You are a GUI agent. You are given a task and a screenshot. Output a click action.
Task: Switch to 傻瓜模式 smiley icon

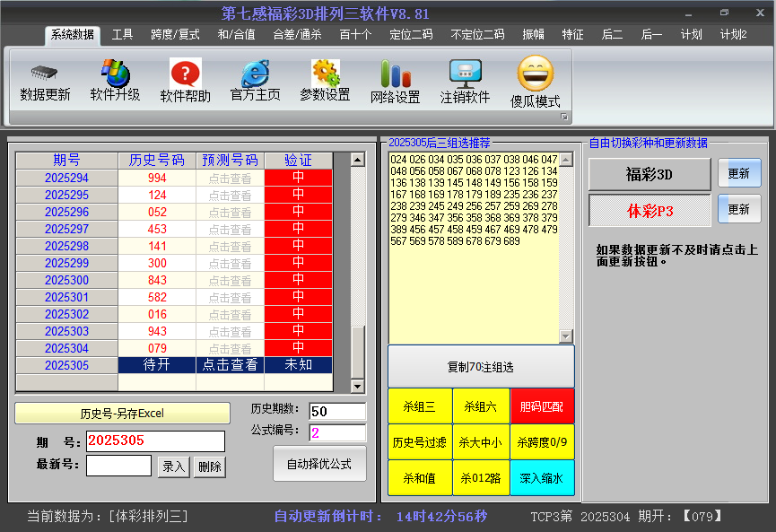tap(536, 73)
